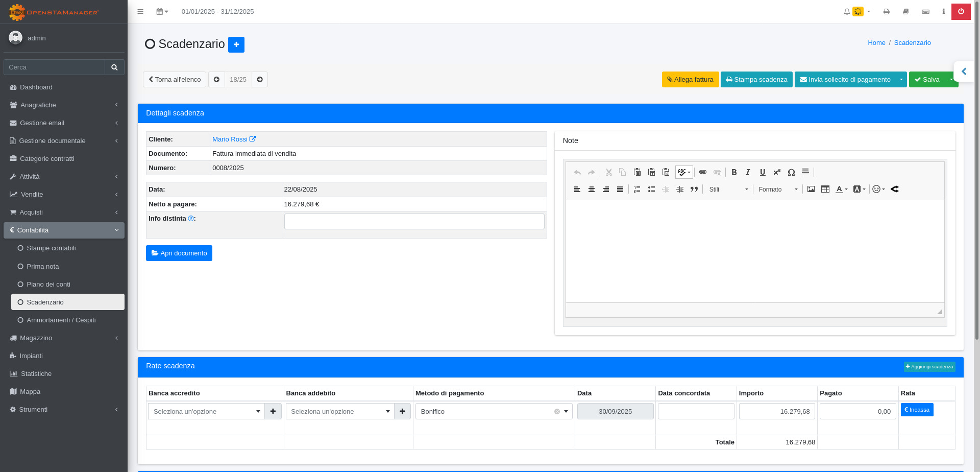Image resolution: width=980 pixels, height=472 pixels.
Task: Open spell-check options dropdown
Action: tap(684, 172)
